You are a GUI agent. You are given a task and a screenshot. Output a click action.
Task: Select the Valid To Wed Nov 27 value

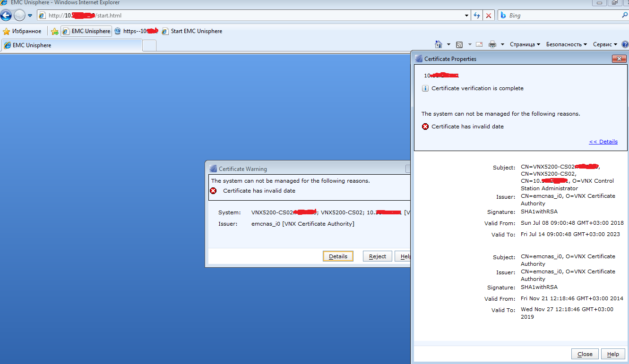coord(567,313)
